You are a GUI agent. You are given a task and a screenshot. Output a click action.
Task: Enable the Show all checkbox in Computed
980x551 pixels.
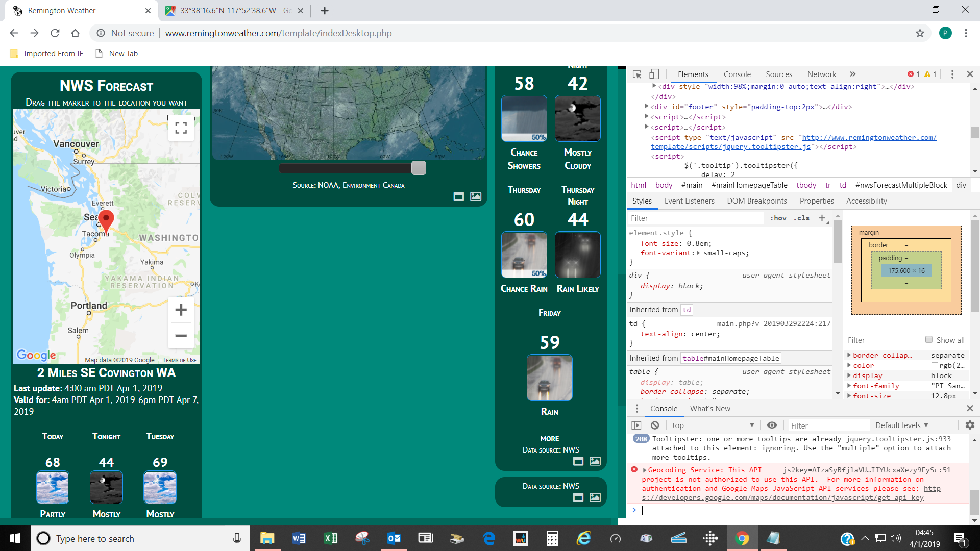click(x=929, y=340)
